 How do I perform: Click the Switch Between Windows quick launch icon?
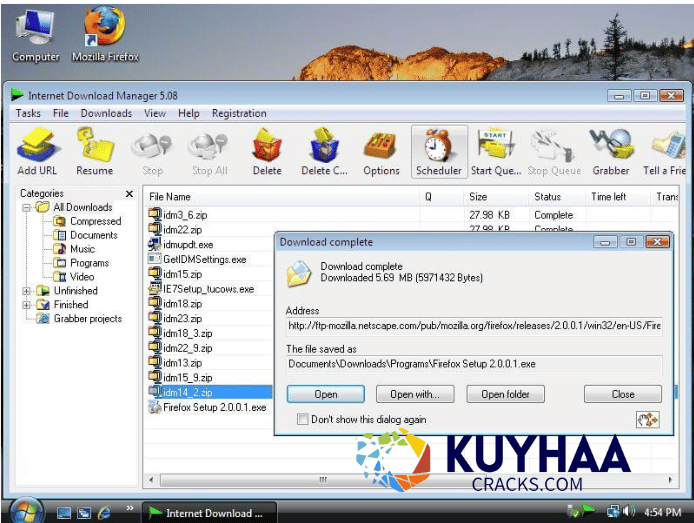(84, 512)
